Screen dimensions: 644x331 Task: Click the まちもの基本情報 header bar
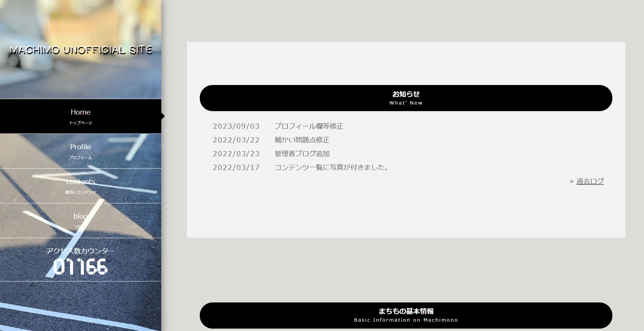[406, 315]
